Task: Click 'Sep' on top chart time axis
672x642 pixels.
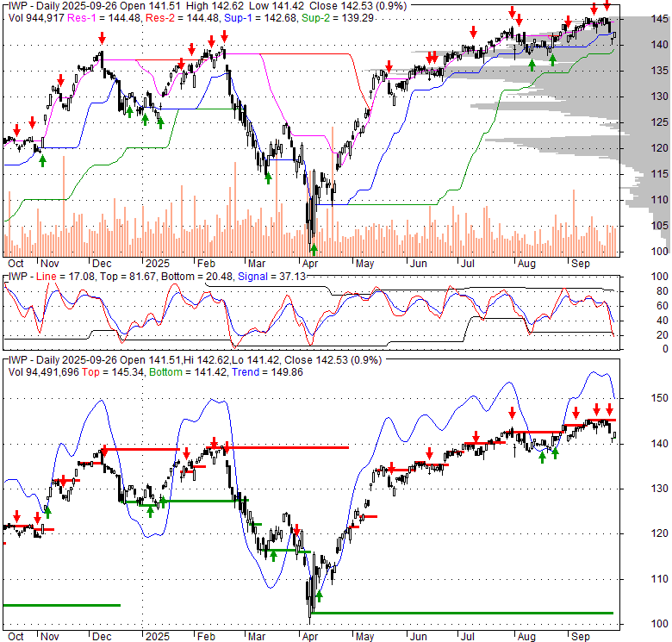Action: tap(581, 264)
